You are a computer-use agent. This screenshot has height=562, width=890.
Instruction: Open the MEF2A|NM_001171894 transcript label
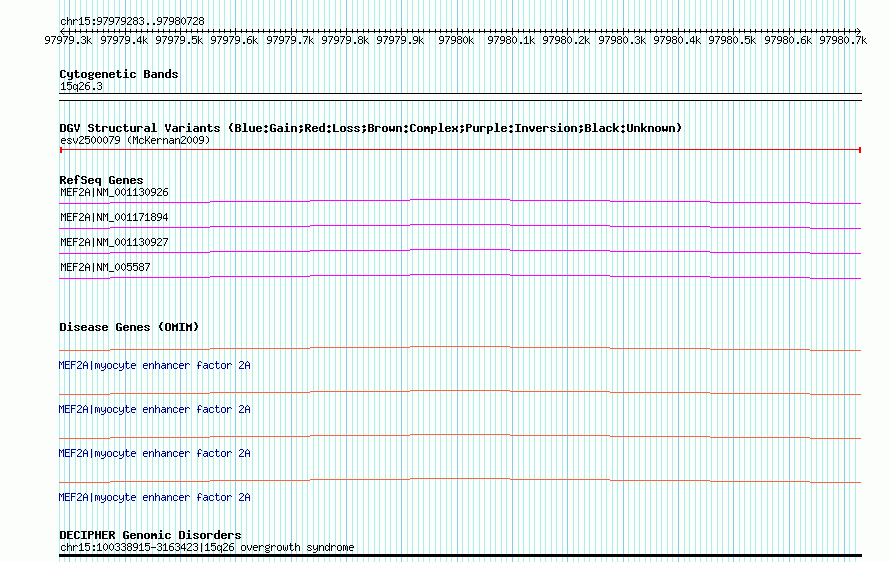(x=114, y=217)
